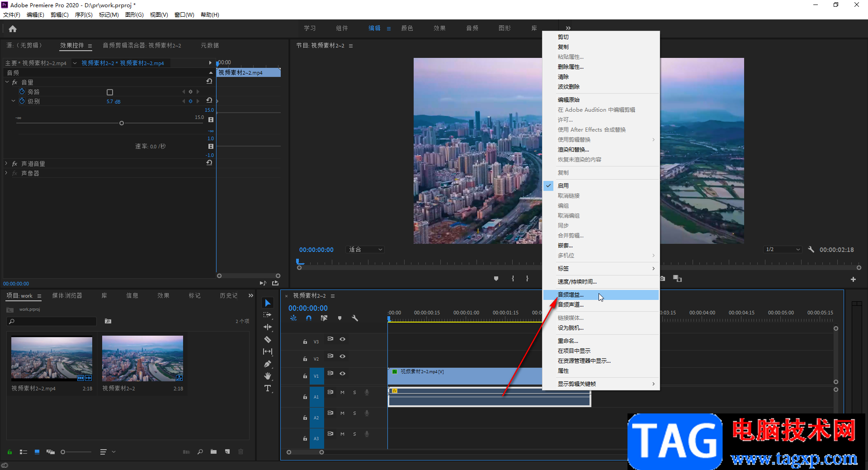868x470 pixels.
Task: Solo track A1
Action: coord(354,392)
